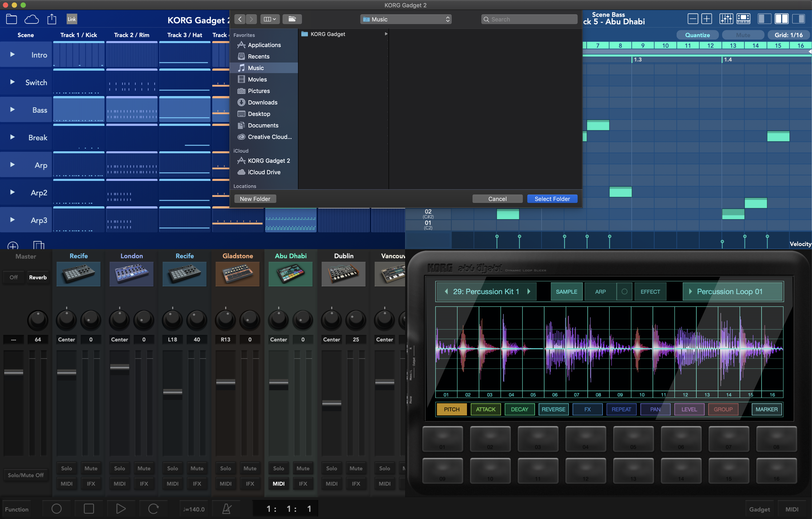
Task: Select the split-panel layout icon
Action: (x=781, y=19)
